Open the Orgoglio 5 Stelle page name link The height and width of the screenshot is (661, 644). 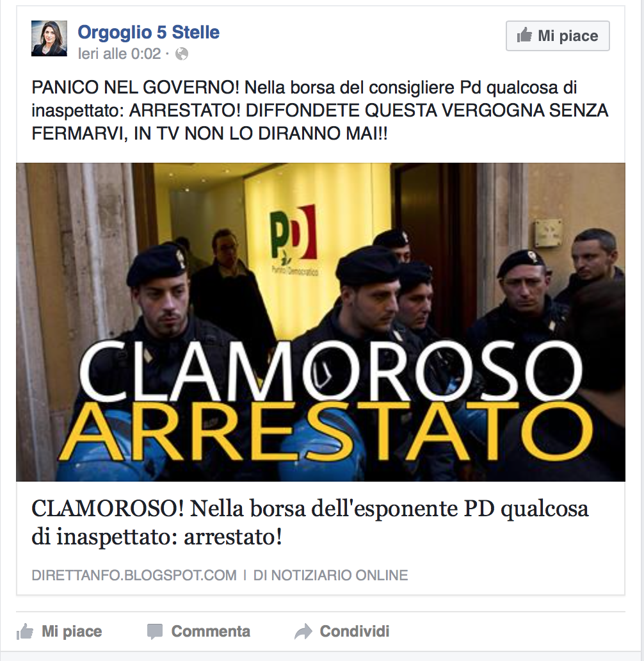pyautogui.click(x=149, y=32)
